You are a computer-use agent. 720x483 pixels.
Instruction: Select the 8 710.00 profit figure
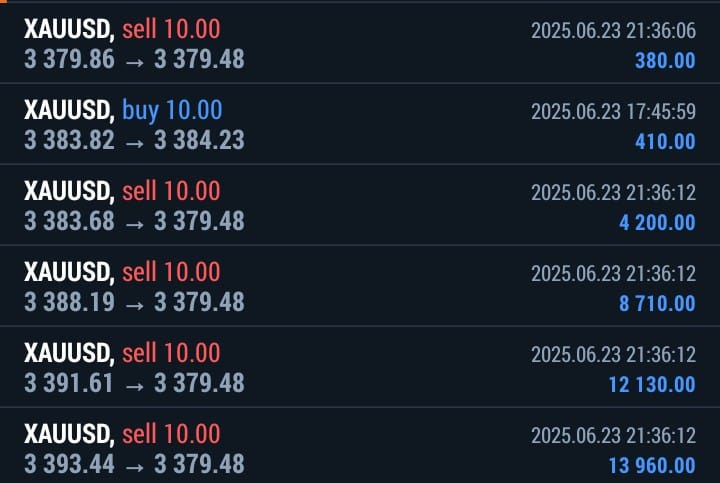(x=657, y=304)
